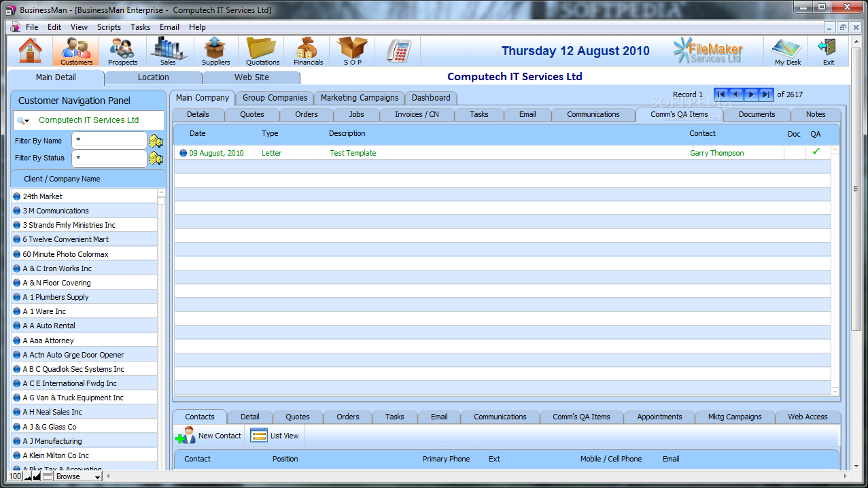This screenshot has width=868, height=488.
Task: Click Test Template description
Action: tap(353, 153)
